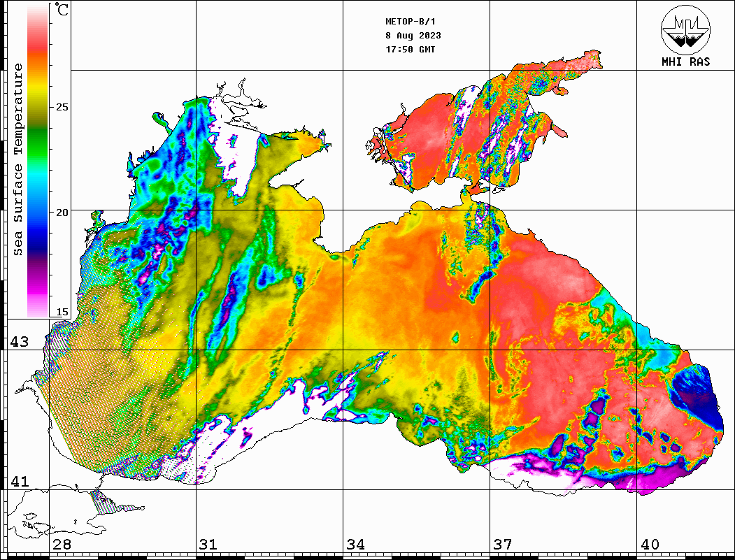Click latitude label '41'
The image size is (735, 560).
coord(20,481)
